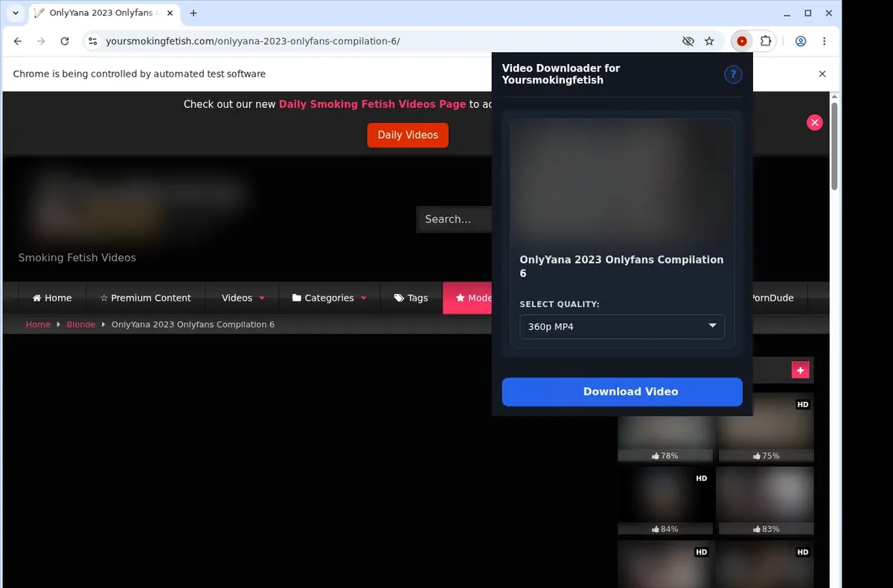Viewport: 893px width, 588px height.
Task: Click the Download Video button
Action: pos(622,392)
